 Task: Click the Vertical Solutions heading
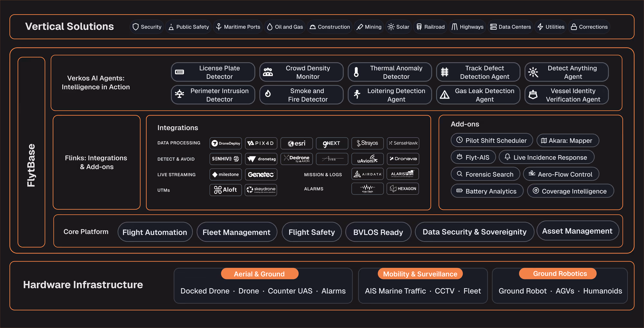click(70, 26)
